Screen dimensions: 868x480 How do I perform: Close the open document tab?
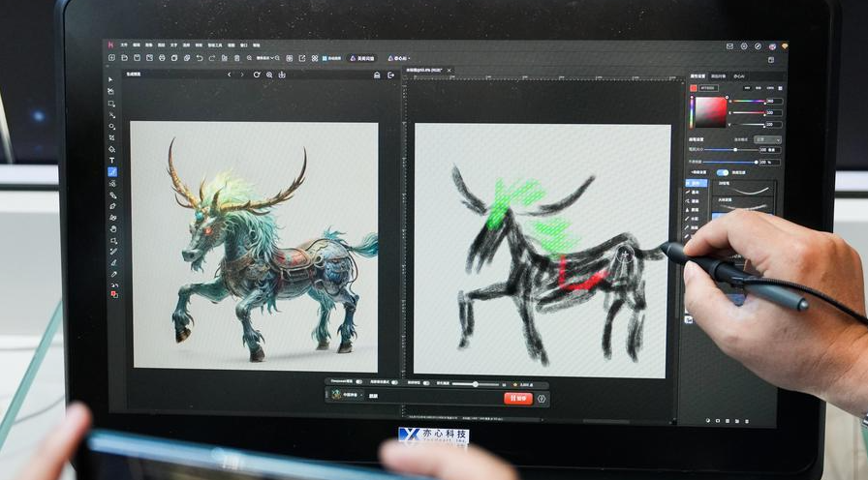(x=449, y=71)
